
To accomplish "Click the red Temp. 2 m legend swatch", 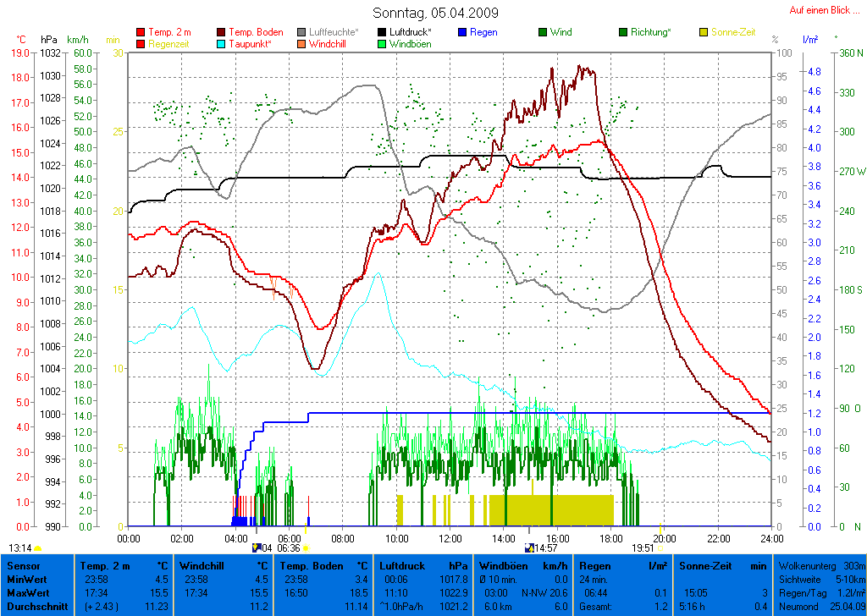I will point(141,32).
